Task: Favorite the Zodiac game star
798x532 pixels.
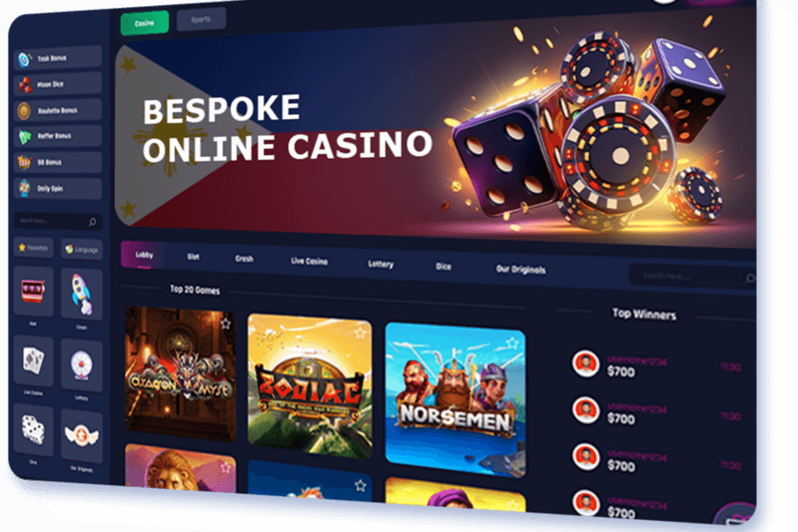Action: pyautogui.click(x=360, y=333)
